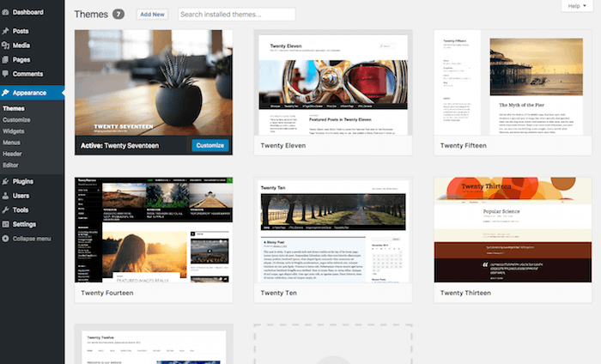Open the Customize submenu item
The width and height of the screenshot is (601, 364).
tap(16, 120)
